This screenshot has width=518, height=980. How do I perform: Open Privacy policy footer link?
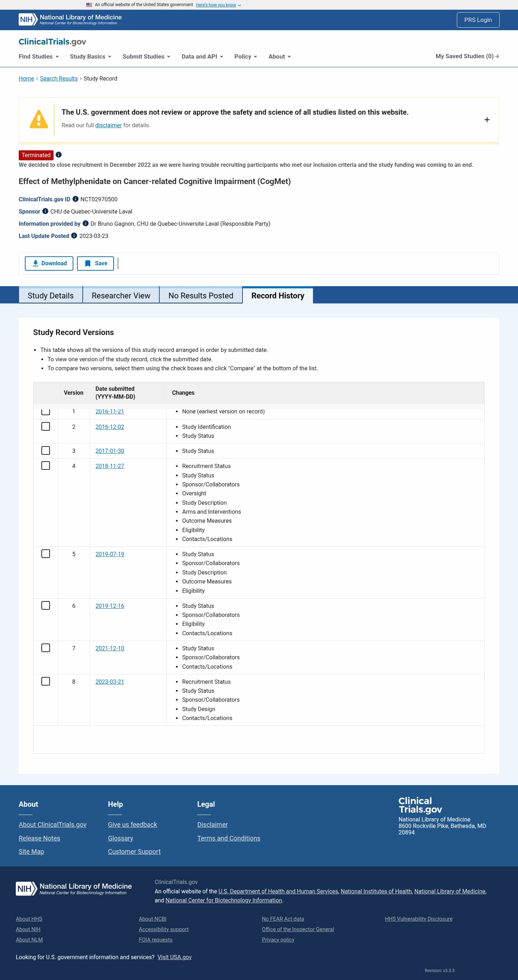pos(278,939)
